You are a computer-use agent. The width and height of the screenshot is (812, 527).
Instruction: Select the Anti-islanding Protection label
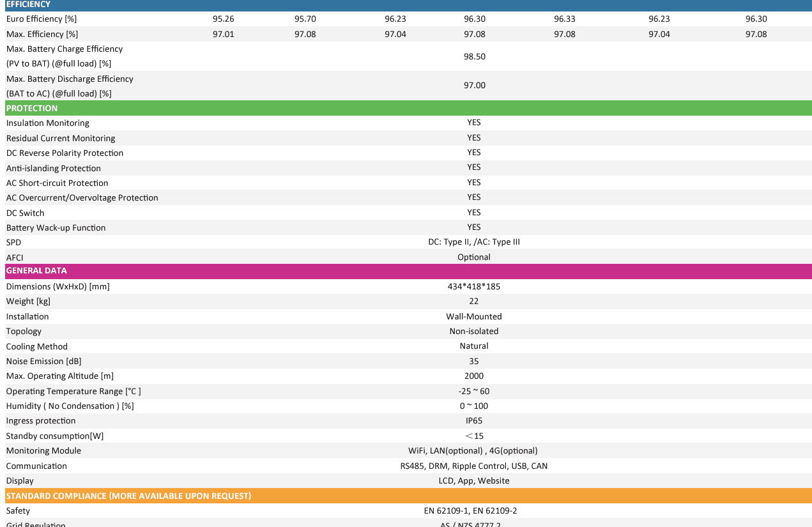(x=54, y=168)
